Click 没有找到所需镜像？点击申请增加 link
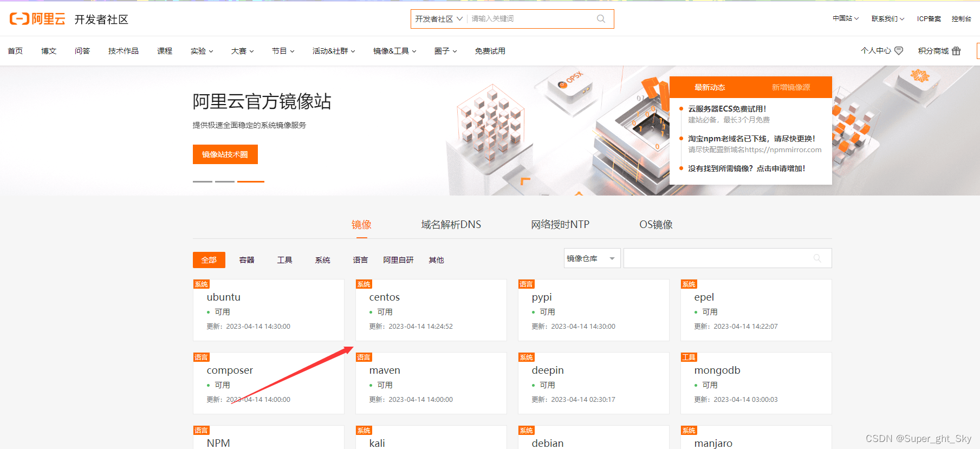The width and height of the screenshot is (980, 449). [x=747, y=168]
